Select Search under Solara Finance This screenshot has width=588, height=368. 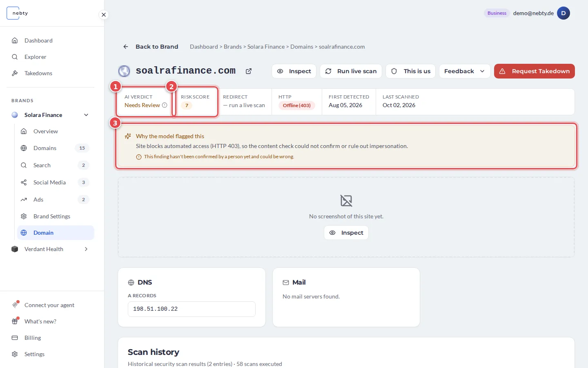tap(56, 165)
